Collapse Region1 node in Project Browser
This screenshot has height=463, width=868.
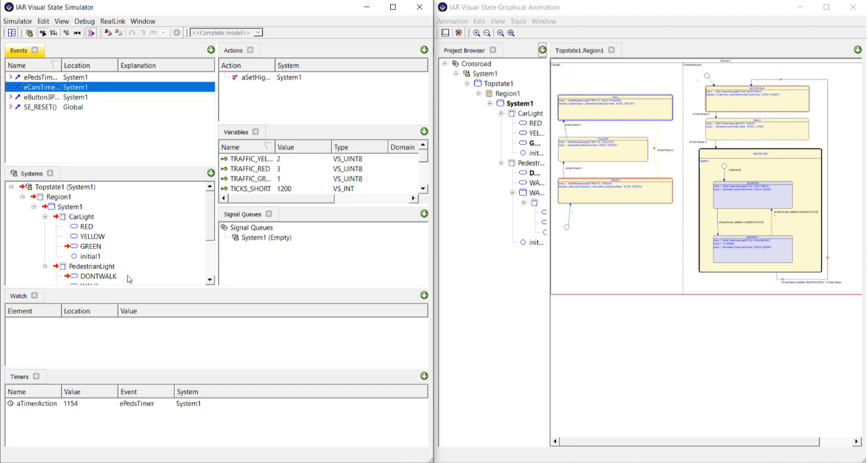pyautogui.click(x=479, y=94)
